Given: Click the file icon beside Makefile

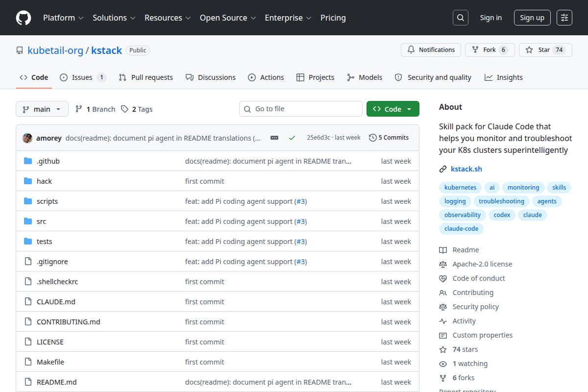Looking at the screenshot, I should [x=28, y=362].
